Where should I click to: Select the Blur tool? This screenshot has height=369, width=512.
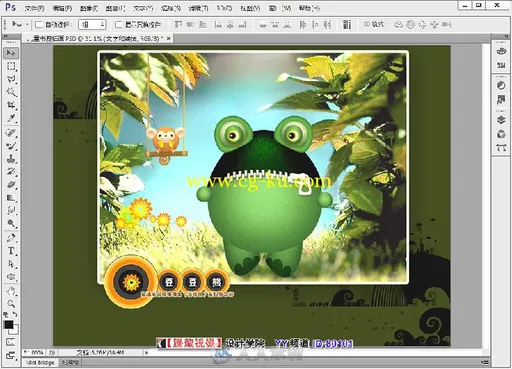pyautogui.click(x=11, y=210)
